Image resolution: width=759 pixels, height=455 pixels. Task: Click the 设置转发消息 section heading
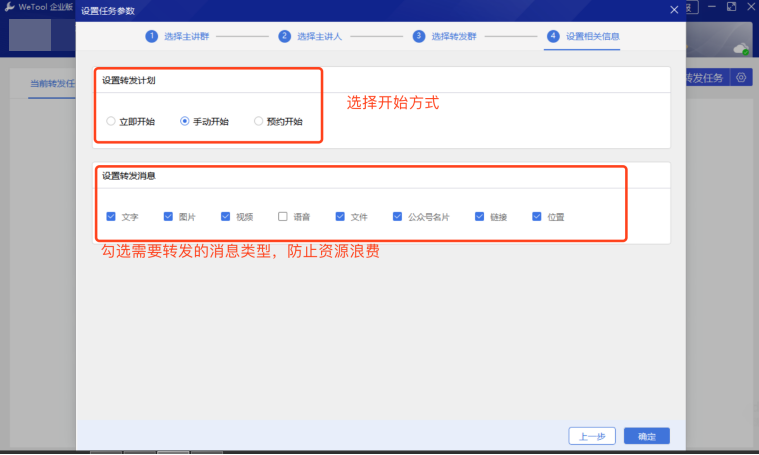click(129, 176)
